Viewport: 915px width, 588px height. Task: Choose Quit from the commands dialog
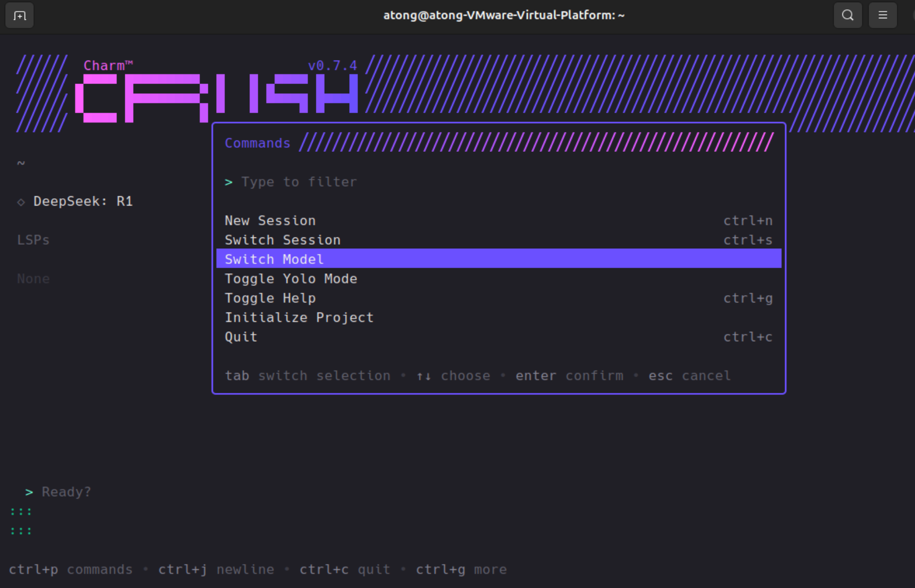pos(498,337)
